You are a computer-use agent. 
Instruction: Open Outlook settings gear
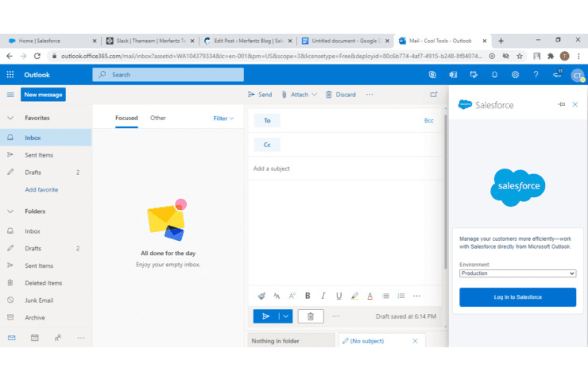coord(515,74)
